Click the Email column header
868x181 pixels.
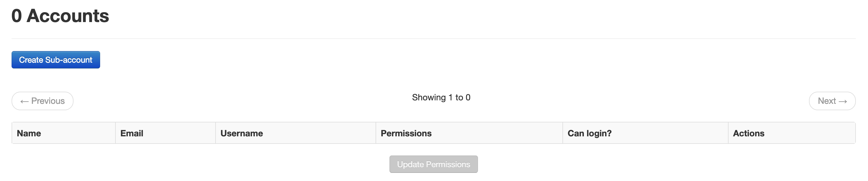[x=132, y=133]
